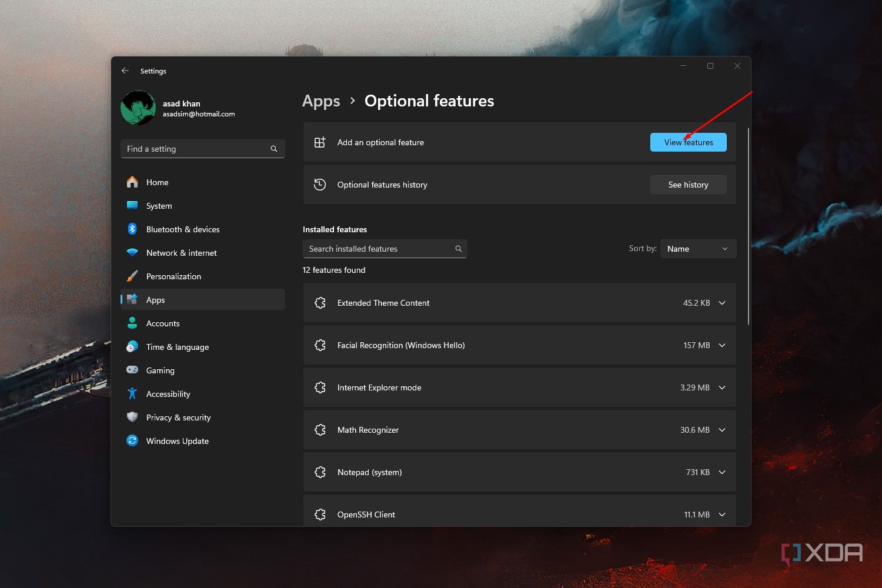Click the Personalization paintbrush icon
The image size is (882, 588).
[132, 276]
